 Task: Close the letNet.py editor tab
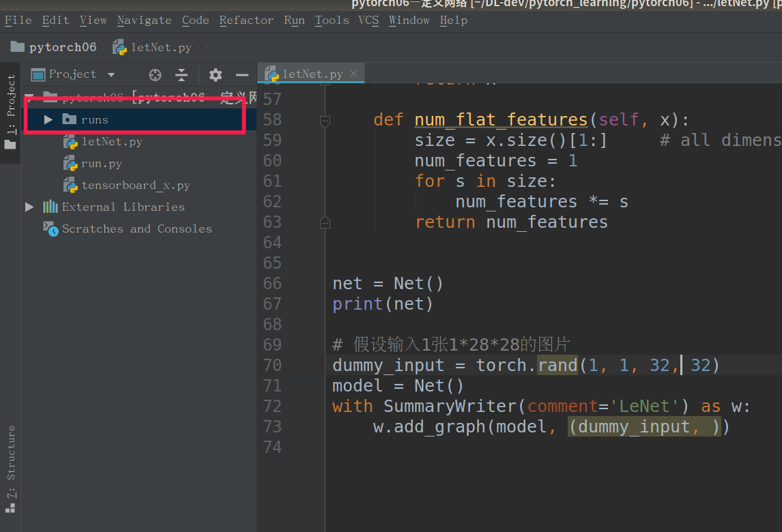click(x=353, y=74)
